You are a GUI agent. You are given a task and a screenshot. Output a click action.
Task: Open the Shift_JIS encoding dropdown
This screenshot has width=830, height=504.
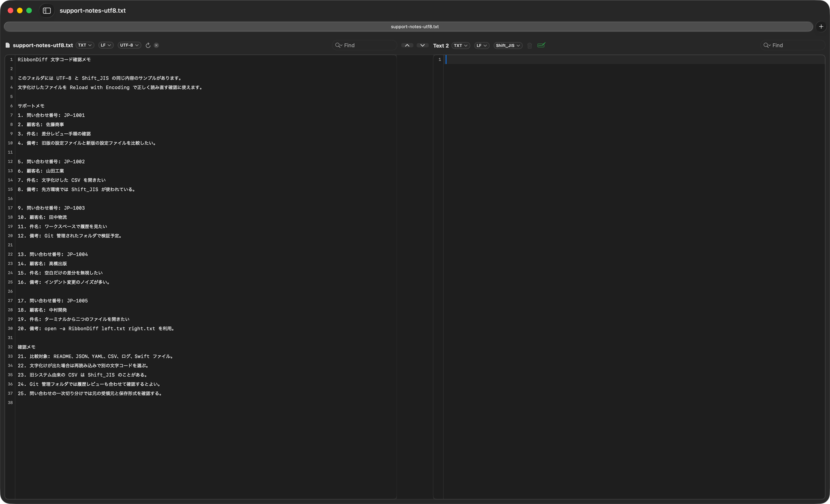coord(508,45)
